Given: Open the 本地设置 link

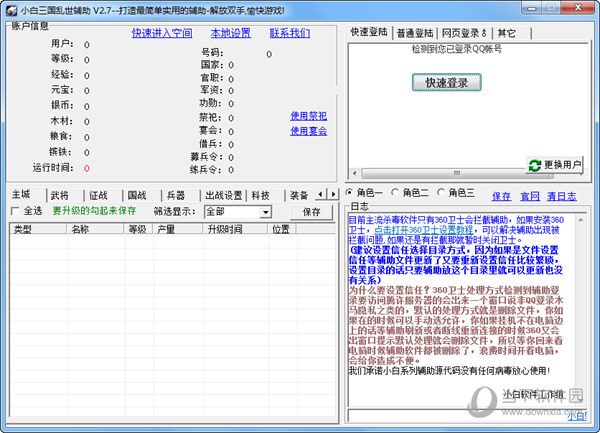Looking at the screenshot, I should pos(231,33).
